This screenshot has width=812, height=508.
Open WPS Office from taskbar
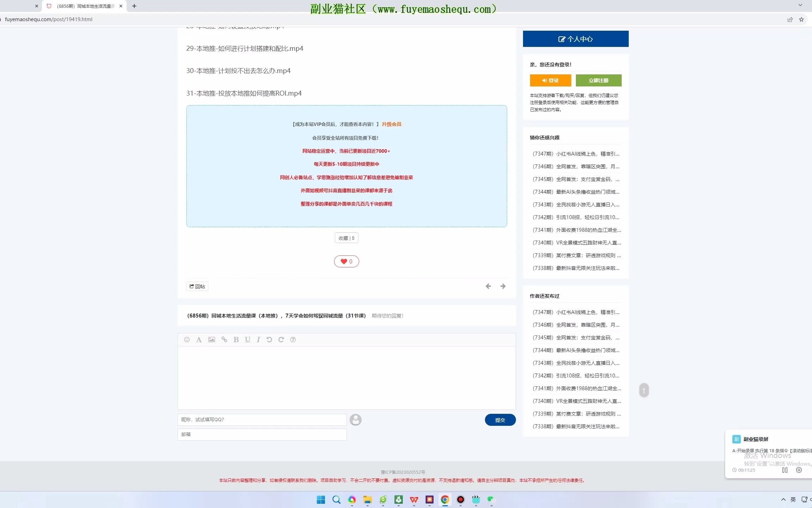[414, 500]
